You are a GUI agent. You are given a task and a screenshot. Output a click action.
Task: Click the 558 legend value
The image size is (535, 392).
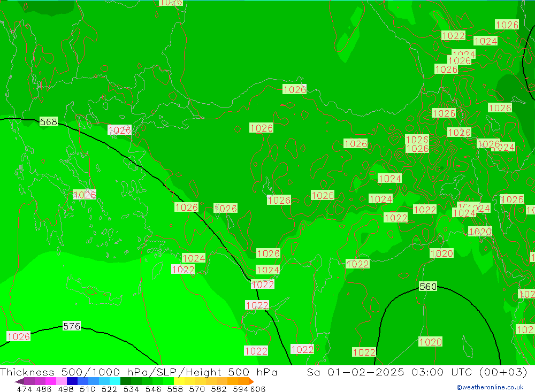[x=175, y=389]
